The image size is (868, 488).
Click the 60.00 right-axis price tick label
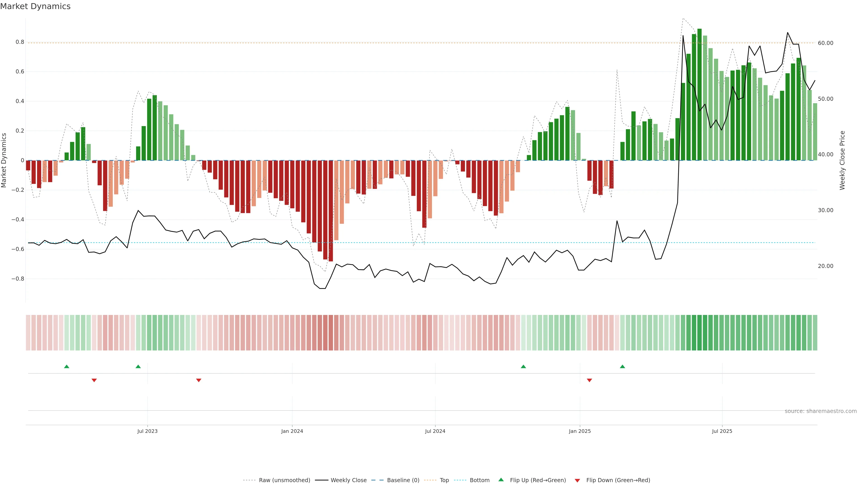(826, 43)
